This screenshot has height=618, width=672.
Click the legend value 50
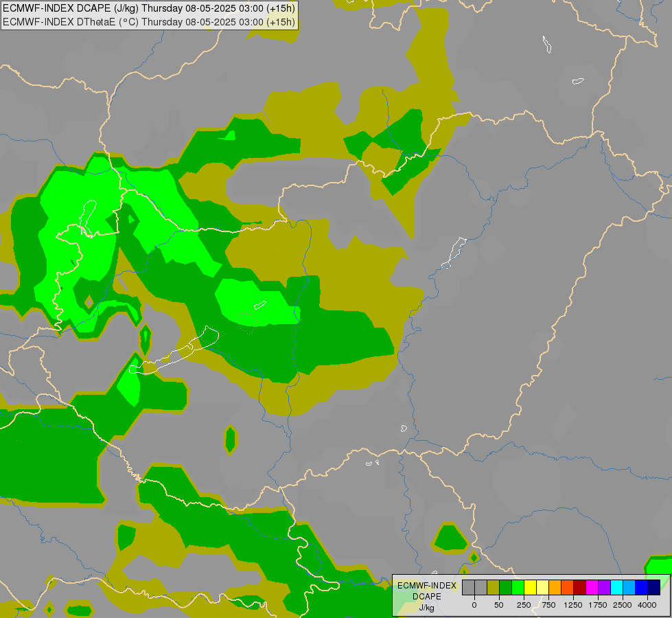pyautogui.click(x=499, y=605)
